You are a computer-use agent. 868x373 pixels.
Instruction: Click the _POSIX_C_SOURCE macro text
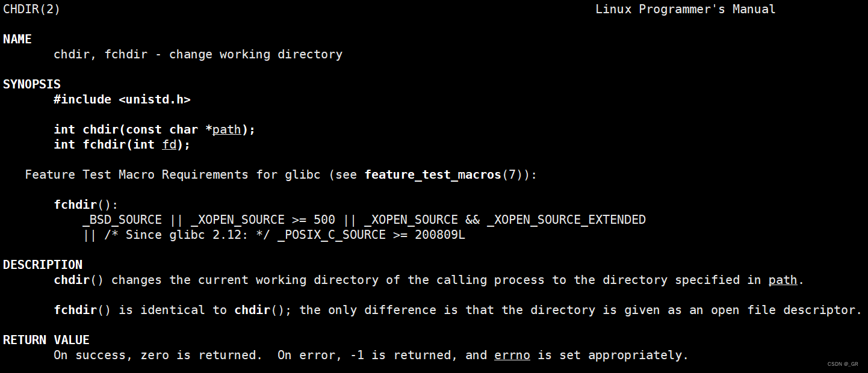[x=331, y=235]
